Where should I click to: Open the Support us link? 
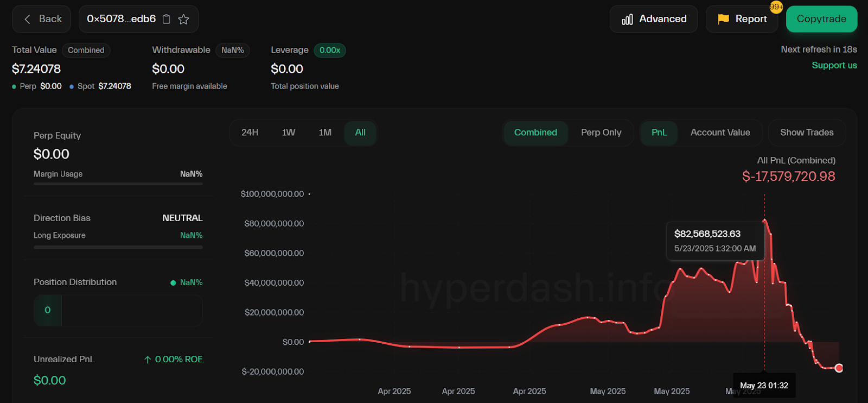834,65
